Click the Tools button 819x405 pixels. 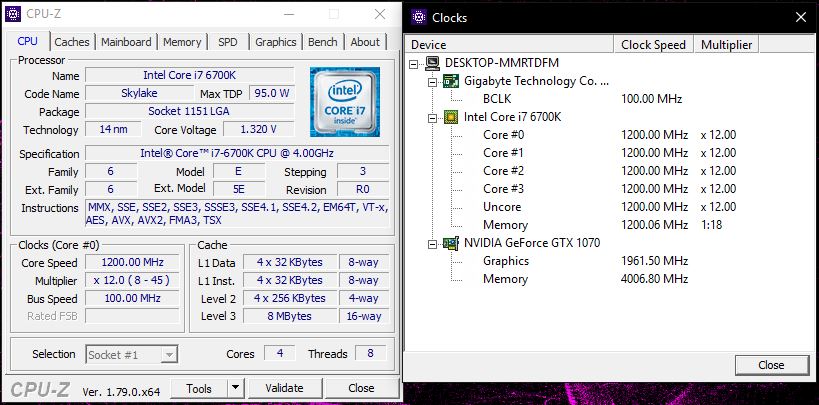pos(200,388)
